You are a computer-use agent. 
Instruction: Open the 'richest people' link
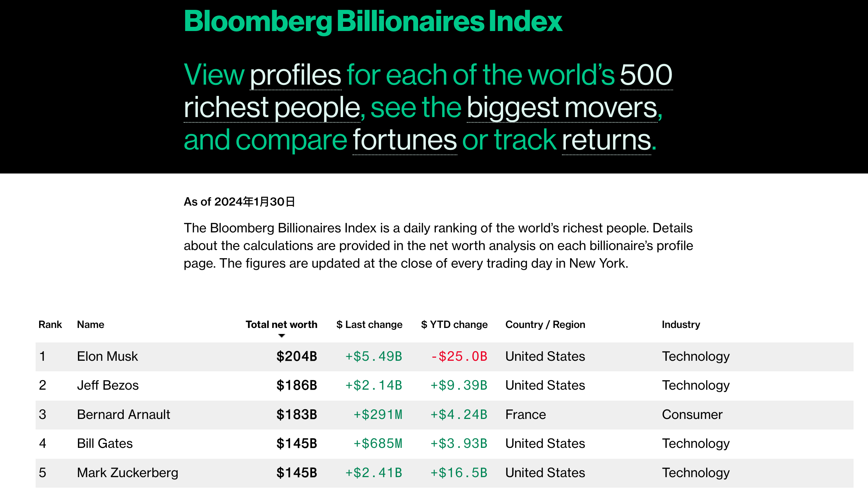(x=272, y=108)
